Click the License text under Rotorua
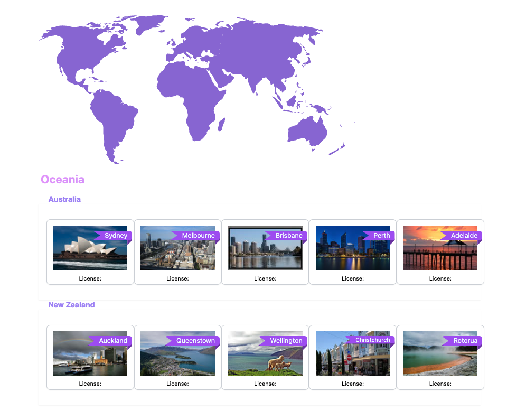 440,384
